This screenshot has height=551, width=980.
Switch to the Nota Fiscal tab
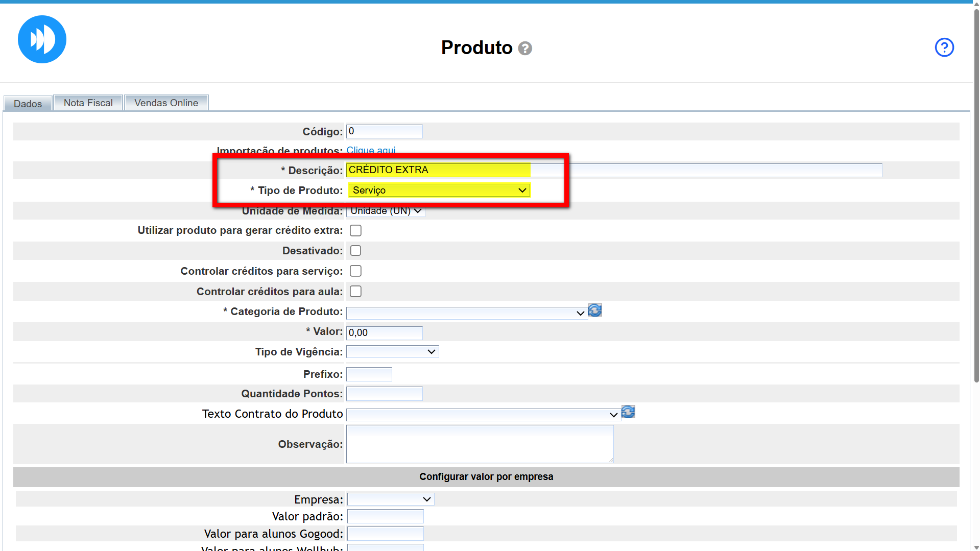(88, 103)
